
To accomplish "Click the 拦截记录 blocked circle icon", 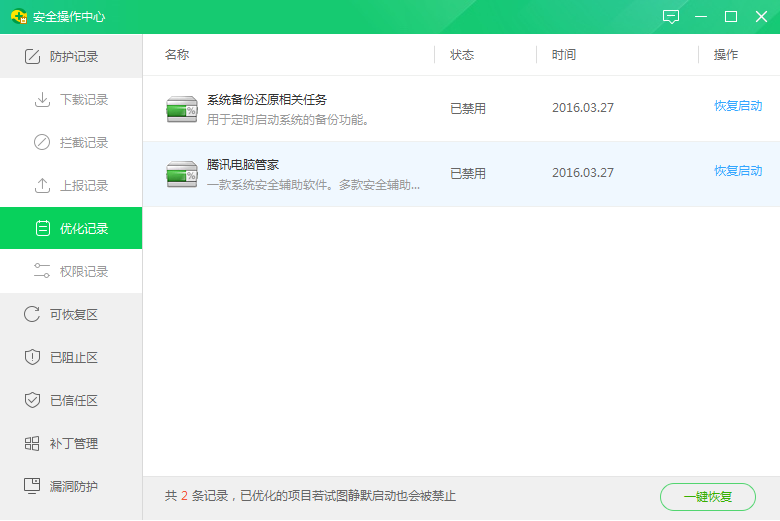I will [x=42, y=142].
